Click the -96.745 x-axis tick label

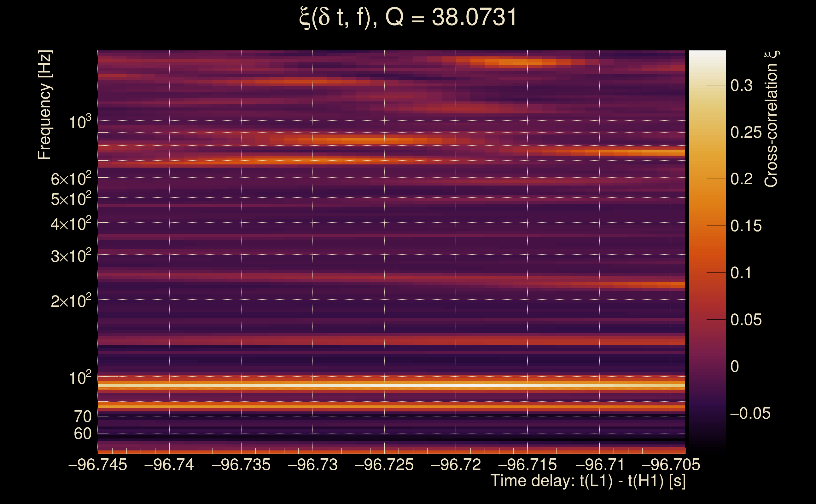pyautogui.click(x=98, y=465)
